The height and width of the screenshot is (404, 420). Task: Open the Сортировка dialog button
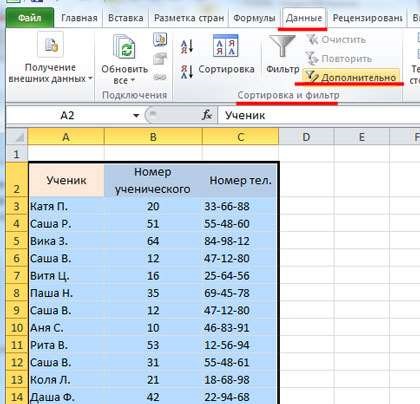tap(226, 53)
